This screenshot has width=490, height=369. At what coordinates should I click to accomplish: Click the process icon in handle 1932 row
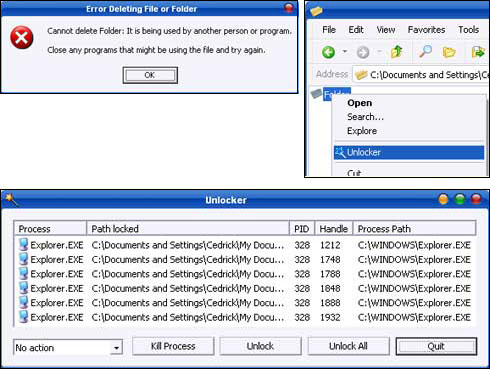pyautogui.click(x=23, y=317)
